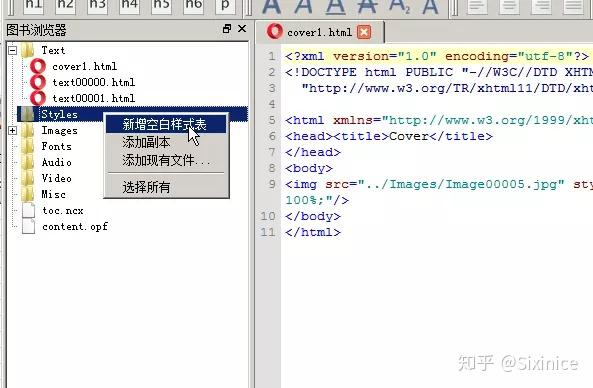
Task: Select the Images folder
Action: tap(59, 130)
